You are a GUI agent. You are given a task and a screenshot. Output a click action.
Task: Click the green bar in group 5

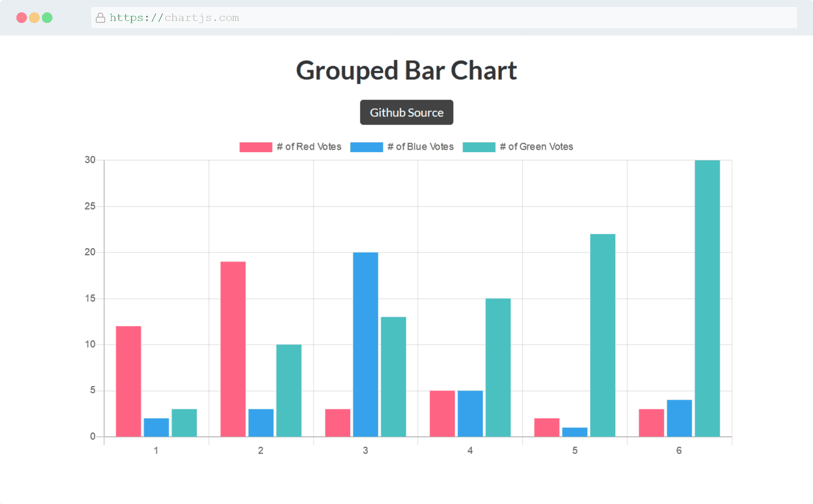click(602, 335)
